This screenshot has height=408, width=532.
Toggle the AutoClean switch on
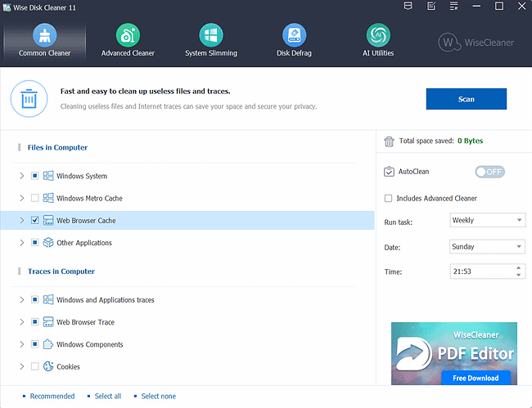[x=489, y=172]
